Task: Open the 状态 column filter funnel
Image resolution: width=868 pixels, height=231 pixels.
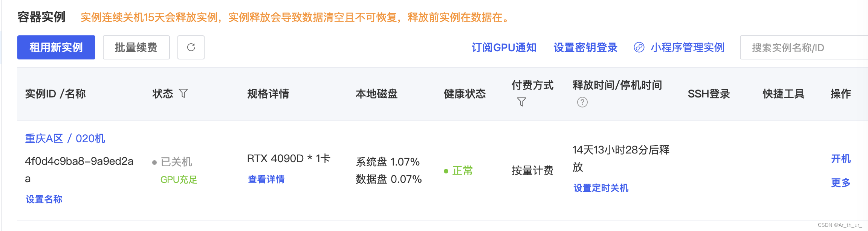Action: 183,94
